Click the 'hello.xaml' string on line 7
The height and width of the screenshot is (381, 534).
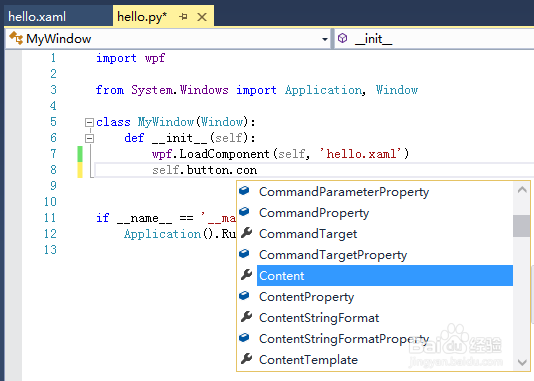(361, 154)
